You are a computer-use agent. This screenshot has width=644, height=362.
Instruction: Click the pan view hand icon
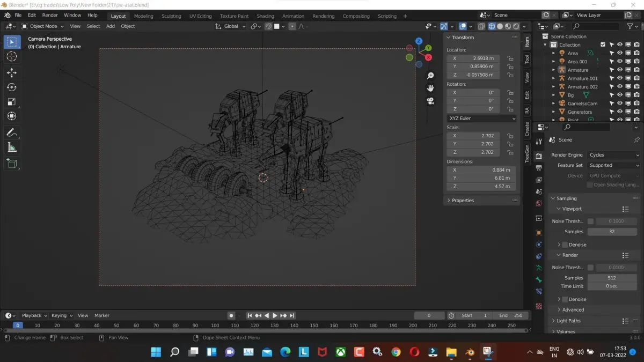point(430,88)
